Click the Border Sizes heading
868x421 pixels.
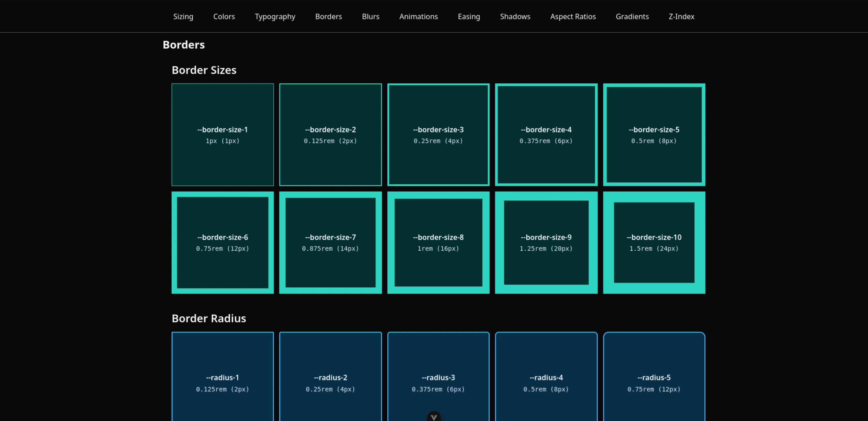click(204, 70)
